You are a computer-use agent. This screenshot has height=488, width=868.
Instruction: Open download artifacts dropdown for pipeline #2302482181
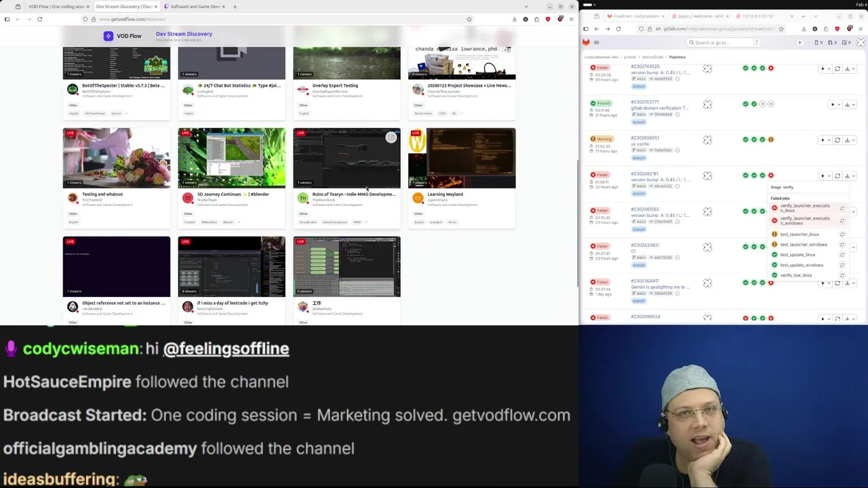[x=849, y=176]
